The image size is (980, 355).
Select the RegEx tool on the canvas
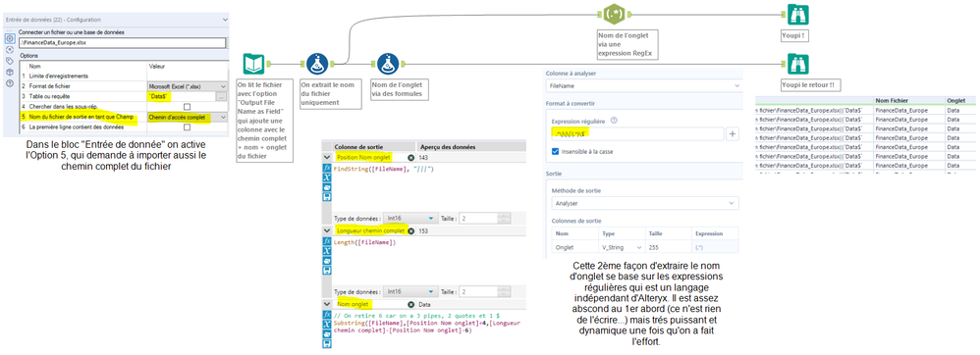614,14
